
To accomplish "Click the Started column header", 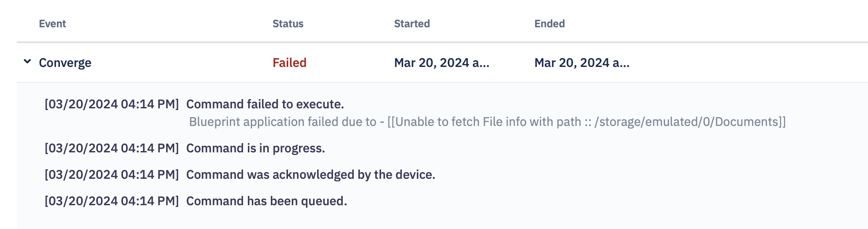I will coord(412,24).
